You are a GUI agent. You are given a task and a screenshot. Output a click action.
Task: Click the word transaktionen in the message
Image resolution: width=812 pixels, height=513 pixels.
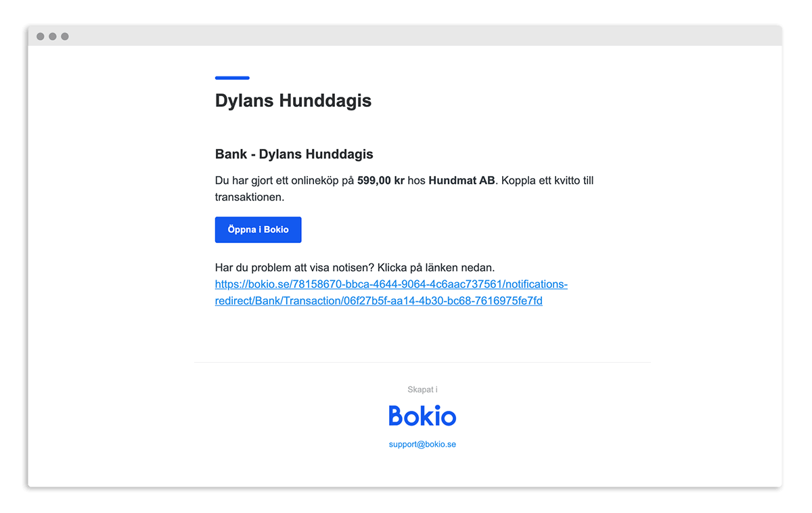coord(249,198)
